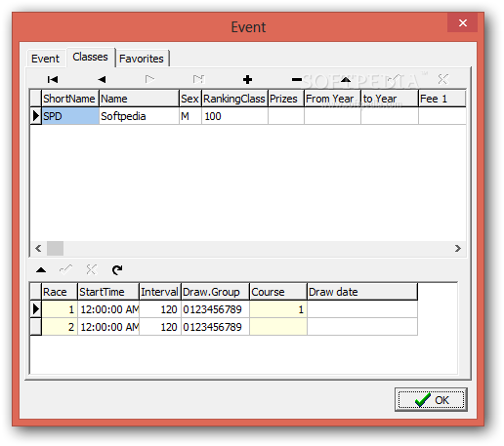Select Race 1 number cell
Screen dimensions: 504x446
coord(60,309)
